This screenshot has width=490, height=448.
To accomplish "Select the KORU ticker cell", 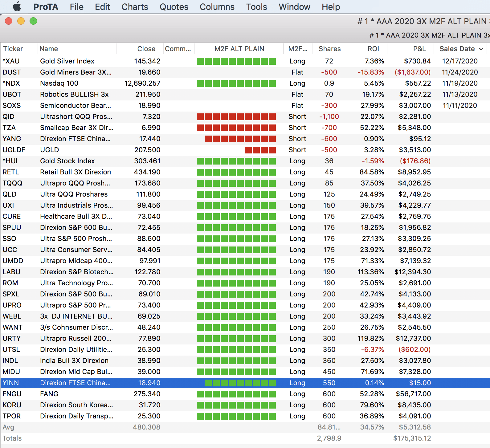I will tap(12, 405).
